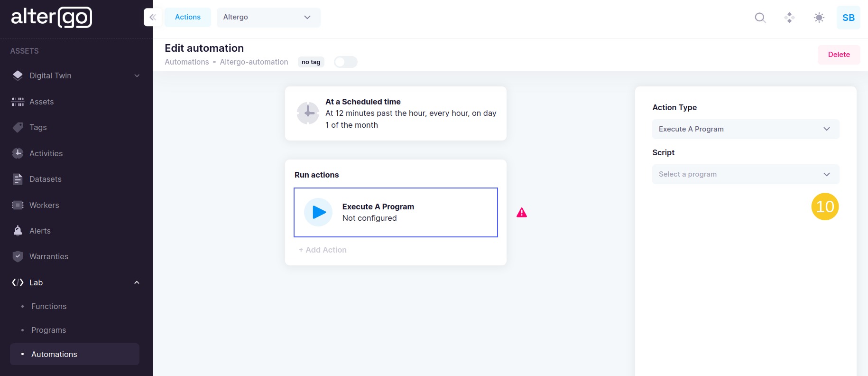Go to Workers in sidebar
The height and width of the screenshot is (376, 868).
point(44,205)
